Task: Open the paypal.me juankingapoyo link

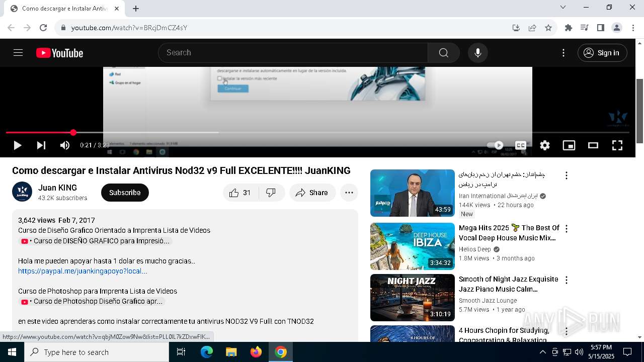Action: coord(83,271)
